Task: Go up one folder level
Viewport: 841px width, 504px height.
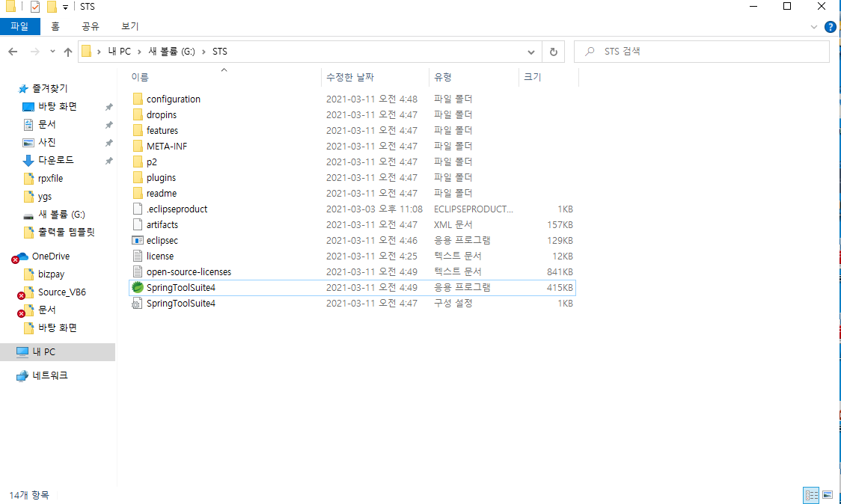Action: (67, 52)
